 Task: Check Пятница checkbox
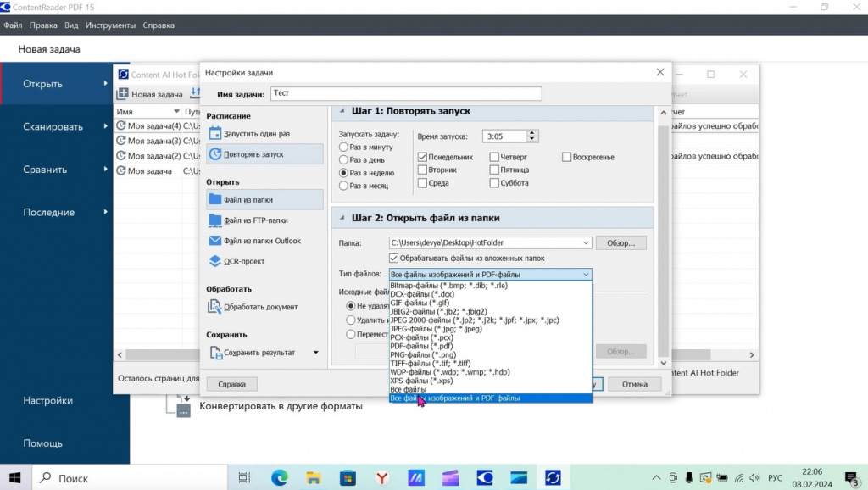(x=494, y=170)
